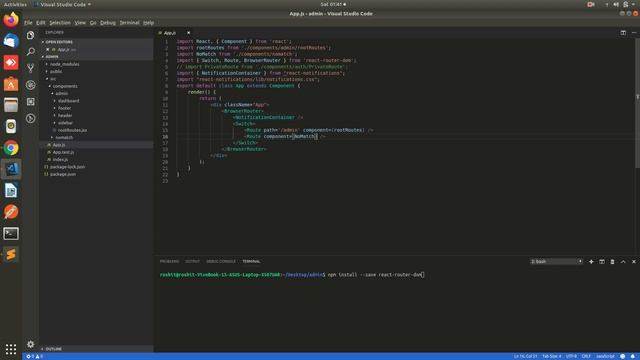
Task: Select the bash terminal dropdown
Action: [556, 262]
